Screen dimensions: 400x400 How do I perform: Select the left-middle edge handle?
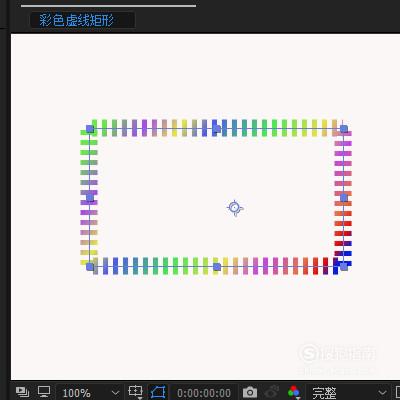[90, 198]
